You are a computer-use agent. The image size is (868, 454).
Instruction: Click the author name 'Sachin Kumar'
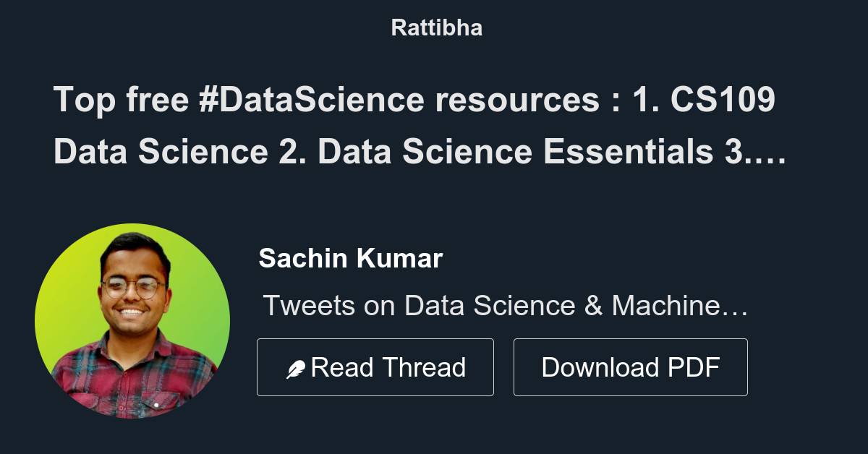(x=352, y=258)
